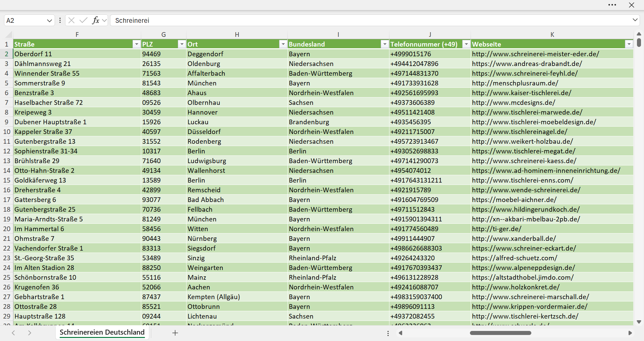
Task: Click Ort cell Wallenhorst
Action: tap(237, 170)
